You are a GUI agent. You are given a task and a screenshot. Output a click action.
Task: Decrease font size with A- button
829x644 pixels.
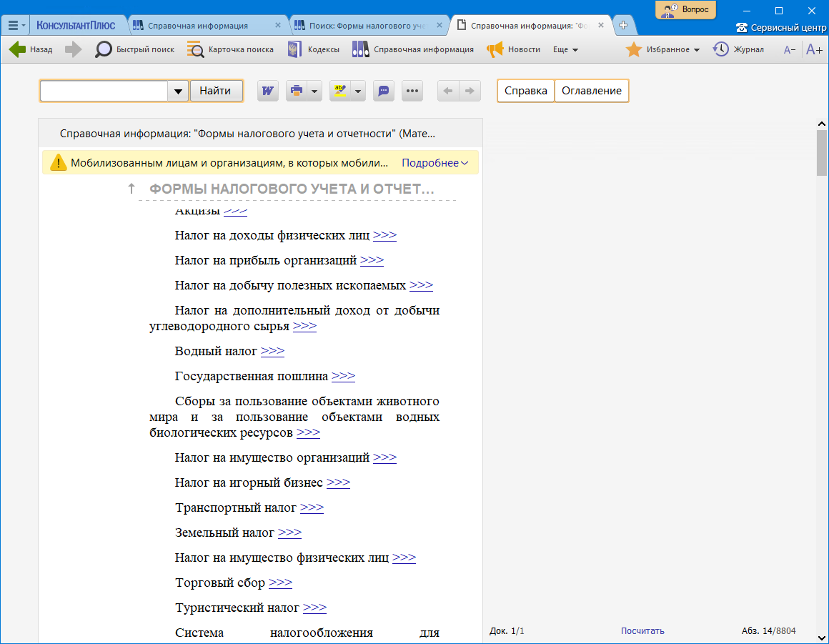(x=790, y=50)
